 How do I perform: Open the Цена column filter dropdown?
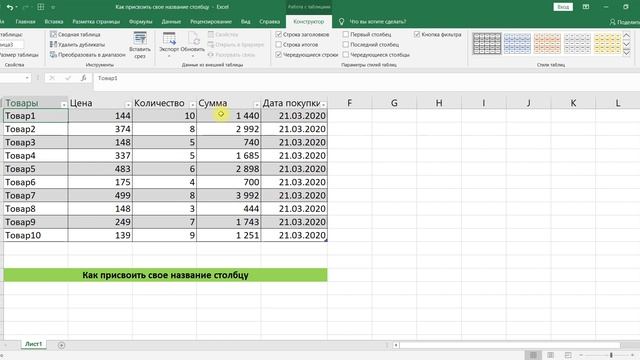point(128,105)
